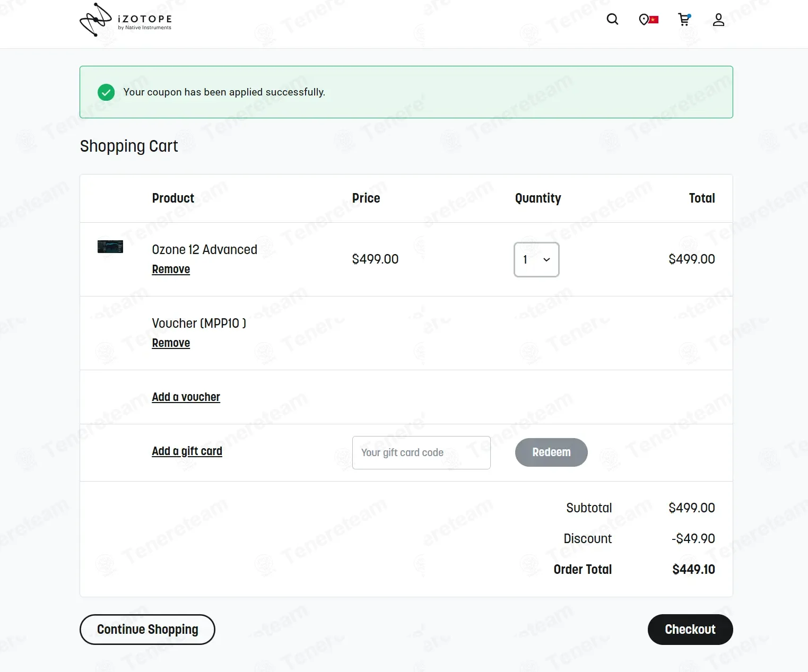Click the green checkmark success icon
The image size is (808, 672).
[106, 92]
